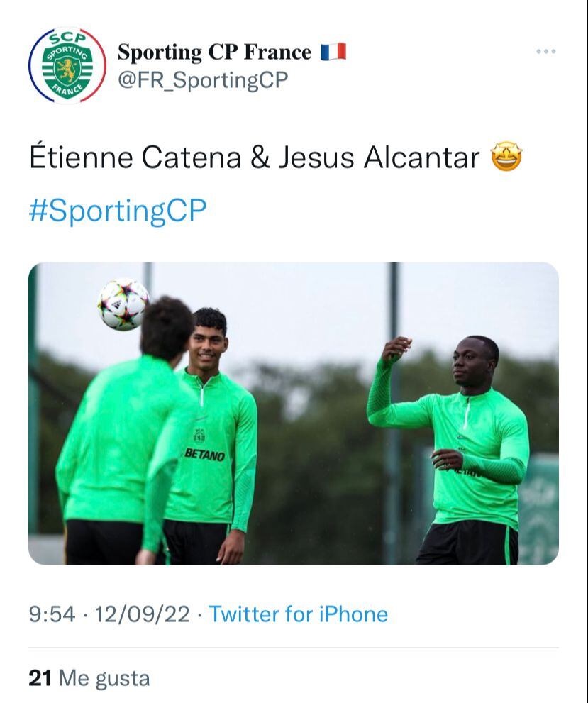Open the #SportingCP hashtag

pos(118,211)
